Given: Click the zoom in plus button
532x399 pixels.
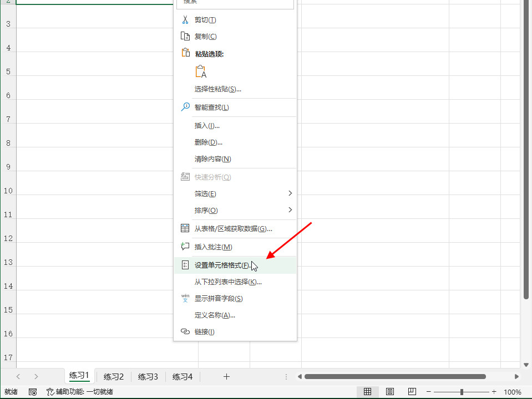Looking at the screenshot, I should pos(494,392).
